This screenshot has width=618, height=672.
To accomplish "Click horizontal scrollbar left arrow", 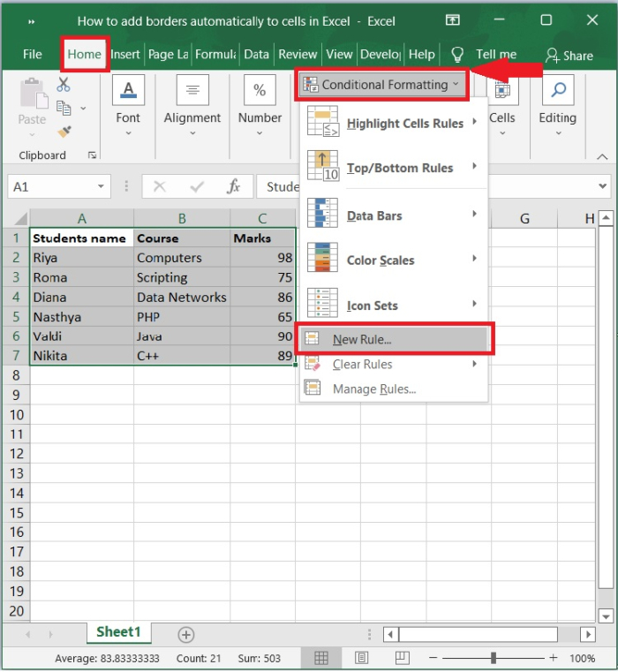I will click(390, 634).
